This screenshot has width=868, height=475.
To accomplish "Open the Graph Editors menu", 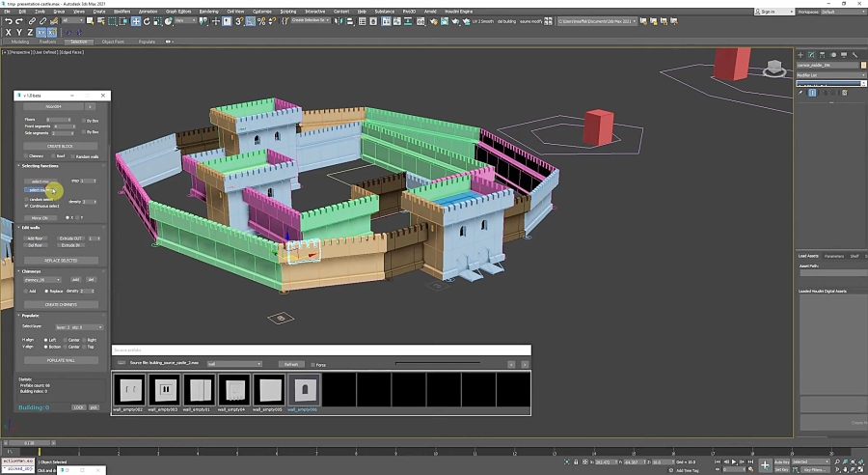I will click(178, 11).
